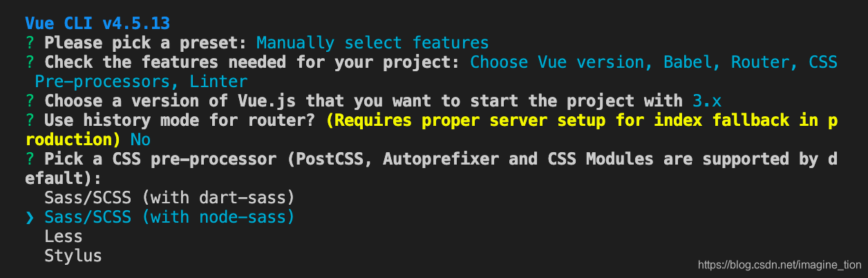Choose the Less pre-processor option
The width and height of the screenshot is (868, 278).
coord(59,237)
